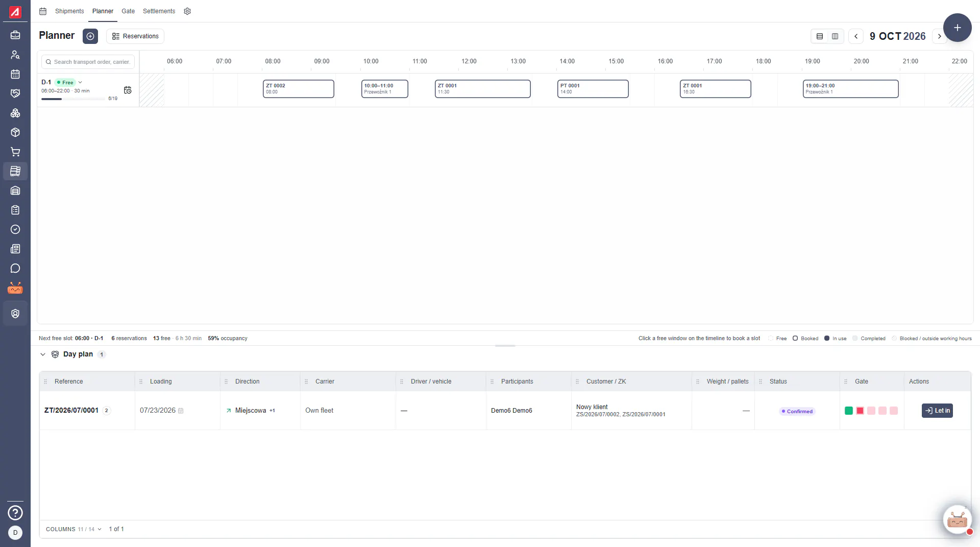Open the warehouse icon in sidebar

[15, 191]
